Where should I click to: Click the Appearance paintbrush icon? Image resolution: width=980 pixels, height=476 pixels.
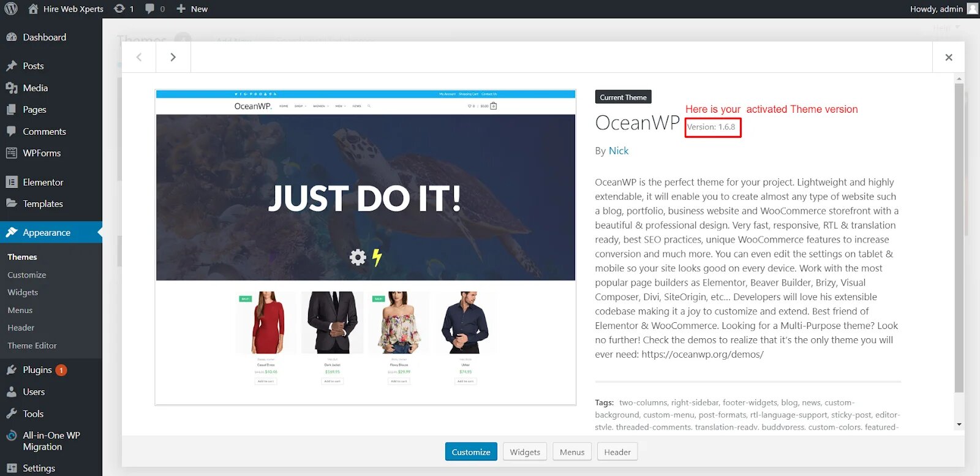12,232
